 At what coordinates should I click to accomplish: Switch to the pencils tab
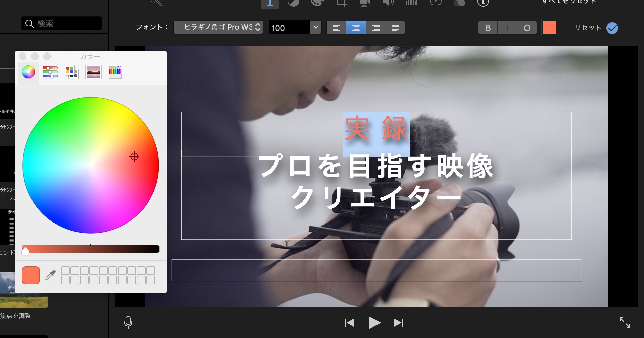click(115, 72)
